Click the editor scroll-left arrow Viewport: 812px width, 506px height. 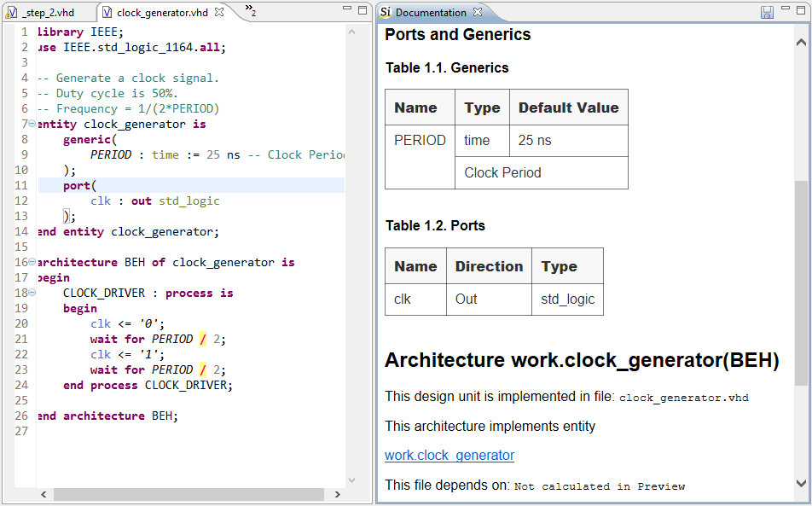click(x=43, y=495)
